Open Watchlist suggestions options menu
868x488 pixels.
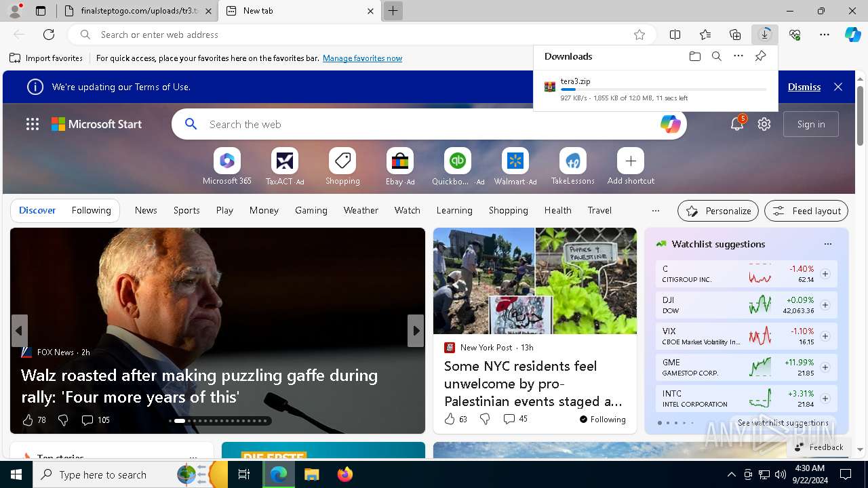[827, 244]
